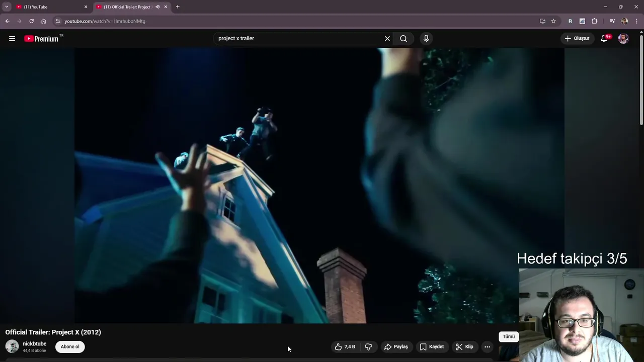Click the video player to pause
This screenshot has height=362, width=644.
tap(319, 186)
